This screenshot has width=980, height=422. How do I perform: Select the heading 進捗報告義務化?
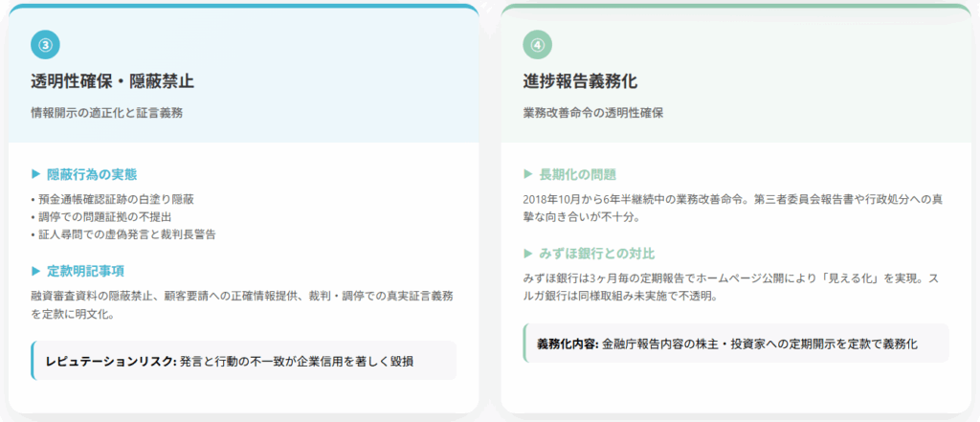[580, 81]
